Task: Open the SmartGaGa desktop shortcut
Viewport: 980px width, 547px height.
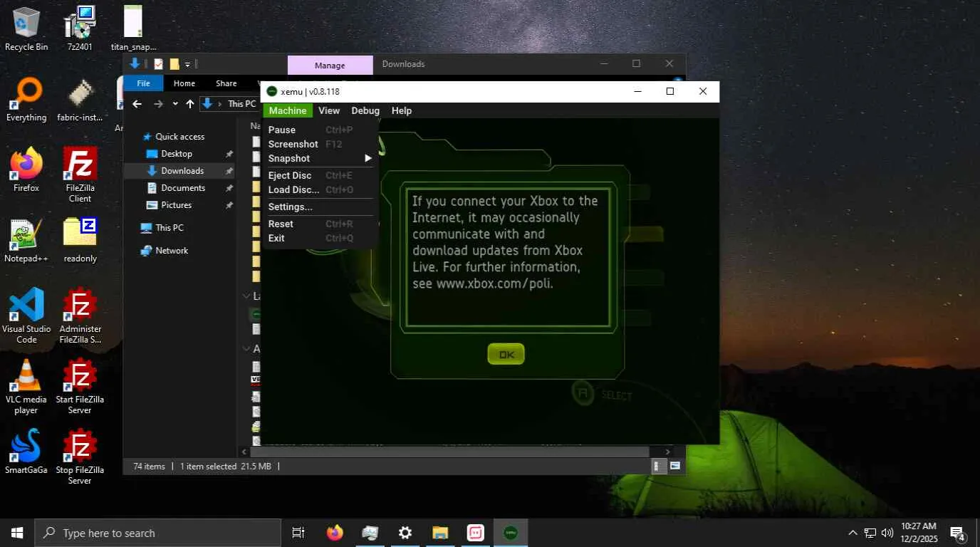Action: 26,452
